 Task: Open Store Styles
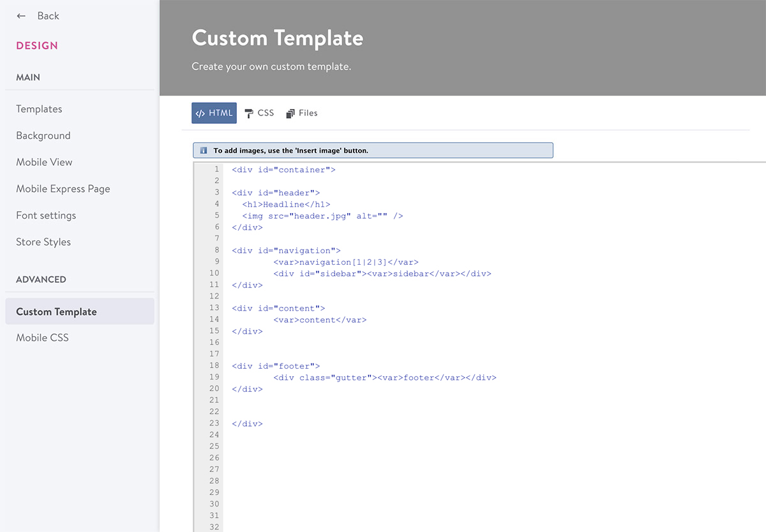pos(43,242)
